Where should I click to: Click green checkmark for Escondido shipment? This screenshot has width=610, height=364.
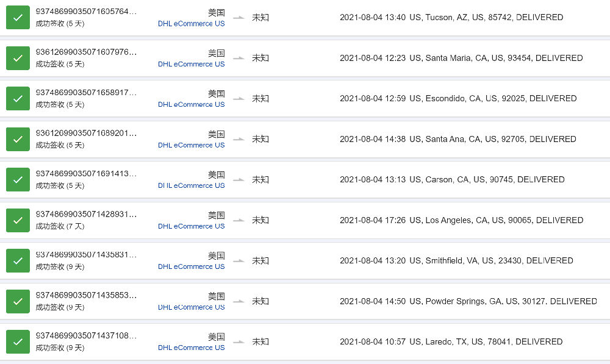click(18, 98)
